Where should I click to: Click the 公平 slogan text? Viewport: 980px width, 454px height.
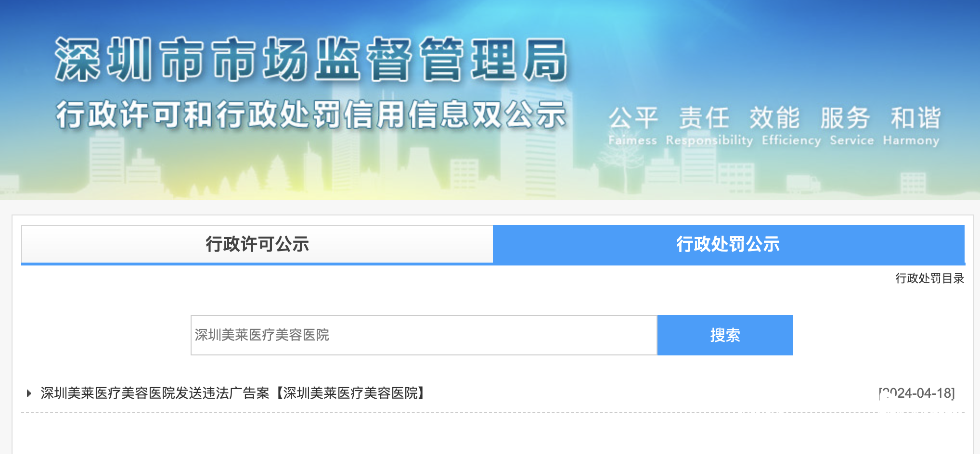[633, 118]
